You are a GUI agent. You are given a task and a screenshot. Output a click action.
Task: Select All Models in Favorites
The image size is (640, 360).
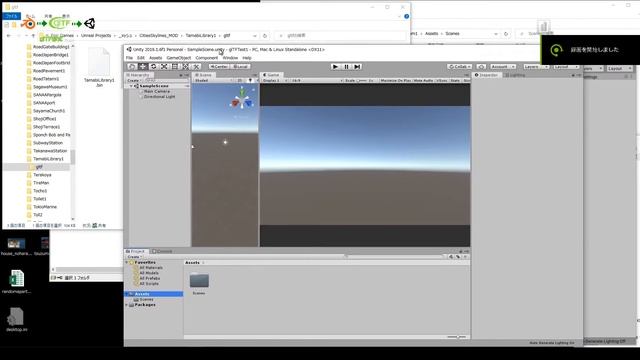pyautogui.click(x=149, y=273)
